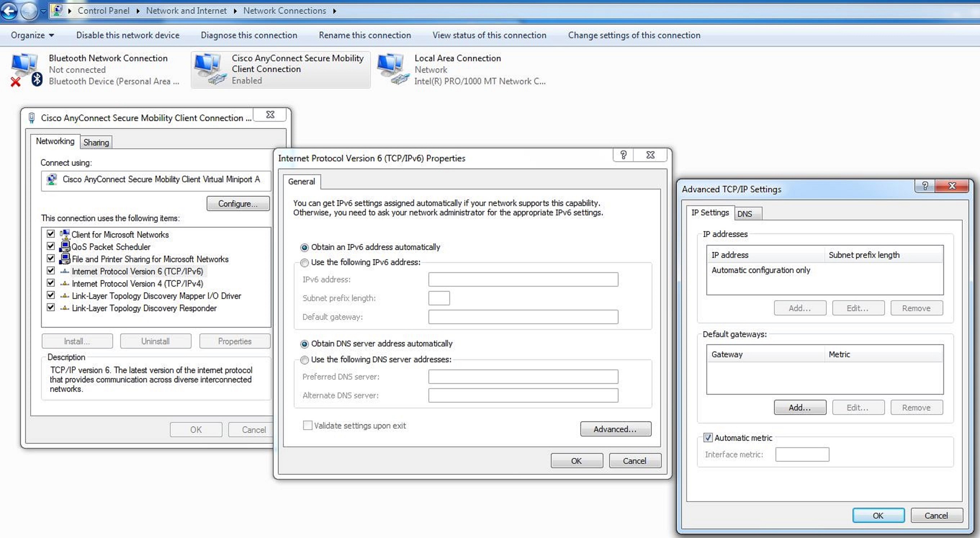
Task: Select Use the following DNS server addresses
Action: 304,360
